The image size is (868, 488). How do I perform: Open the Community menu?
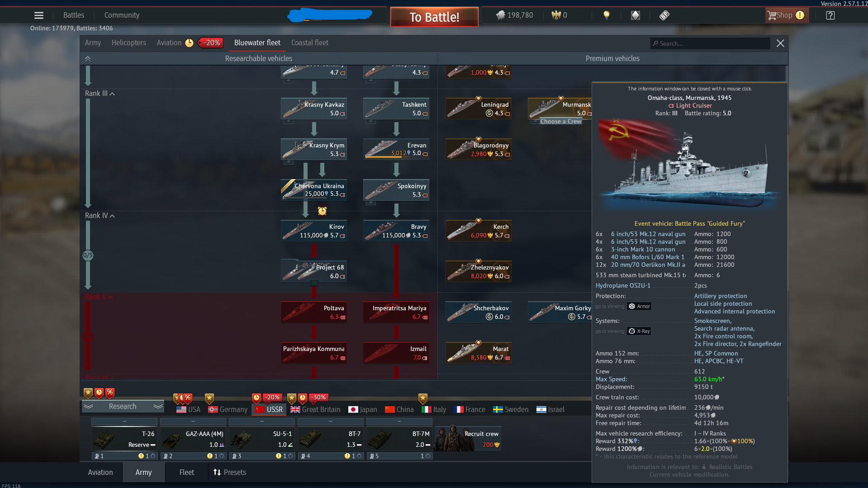click(122, 15)
